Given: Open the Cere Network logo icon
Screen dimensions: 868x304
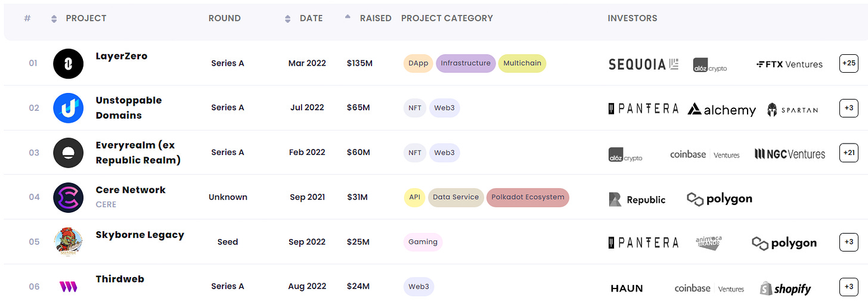Looking at the screenshot, I should pos(68,197).
